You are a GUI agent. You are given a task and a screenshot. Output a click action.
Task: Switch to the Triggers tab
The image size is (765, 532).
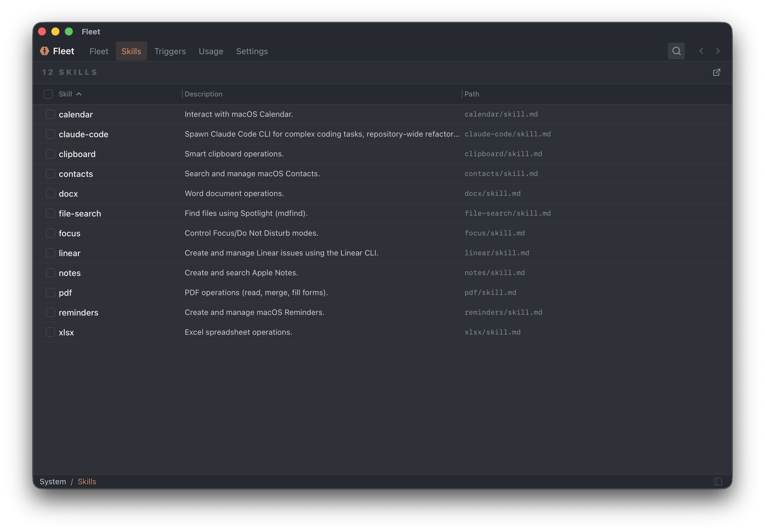170,51
